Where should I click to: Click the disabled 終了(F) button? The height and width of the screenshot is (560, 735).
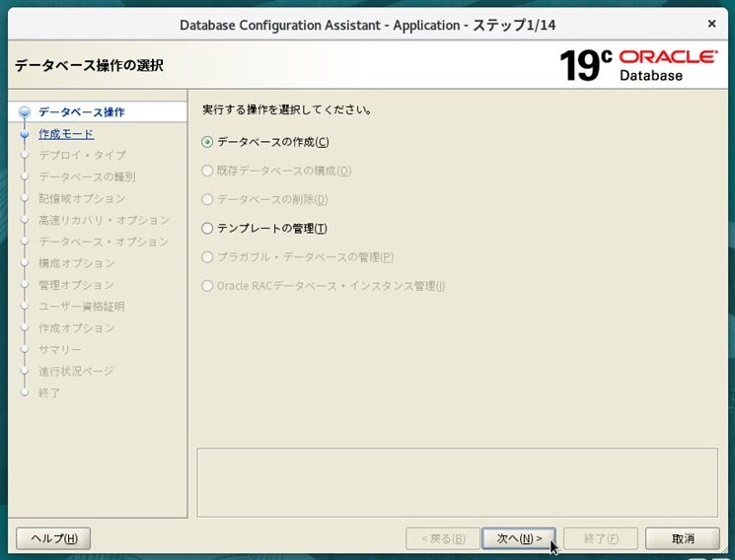coord(601,538)
